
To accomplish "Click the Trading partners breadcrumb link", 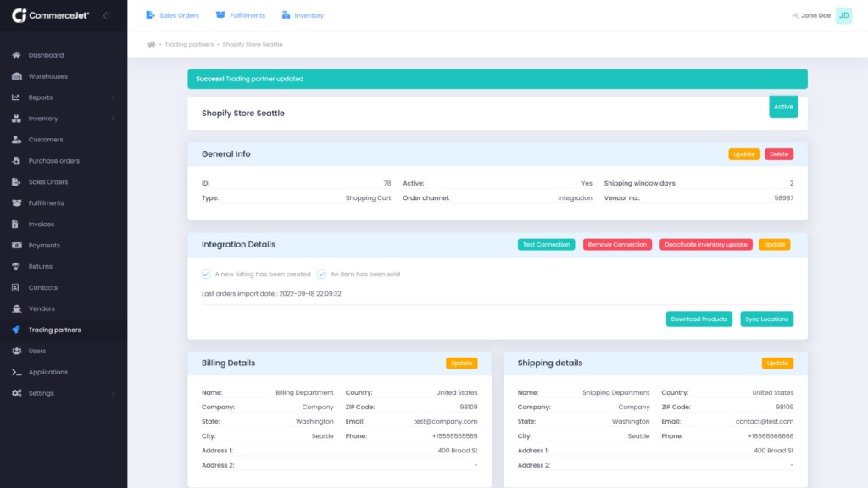I will click(x=189, y=44).
